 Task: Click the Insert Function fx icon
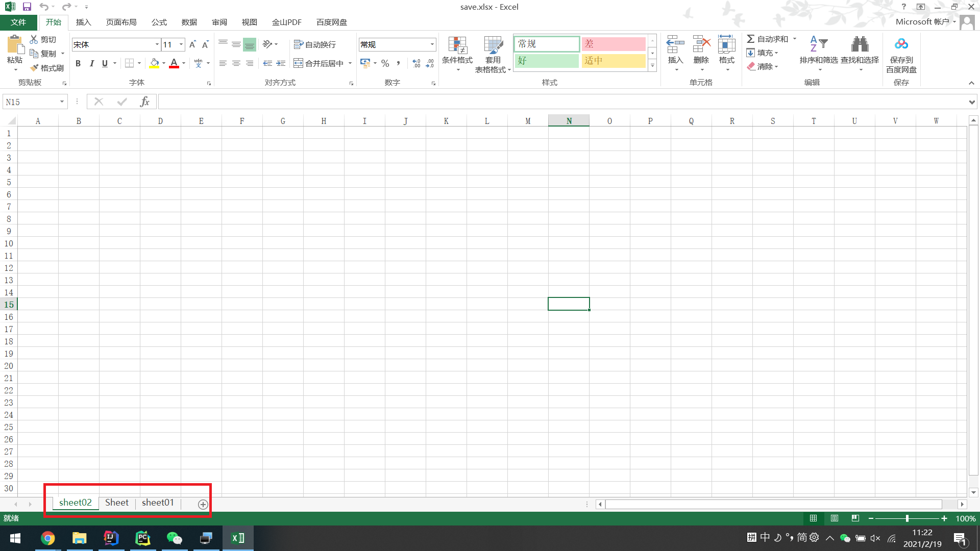[144, 102]
